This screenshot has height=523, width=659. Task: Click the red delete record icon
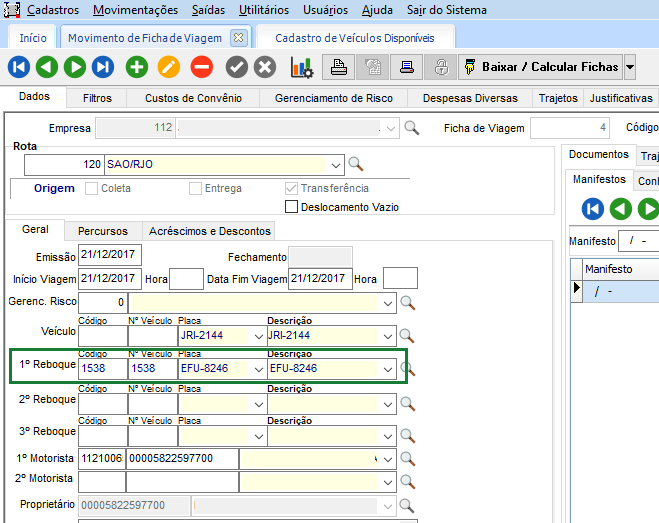click(201, 67)
